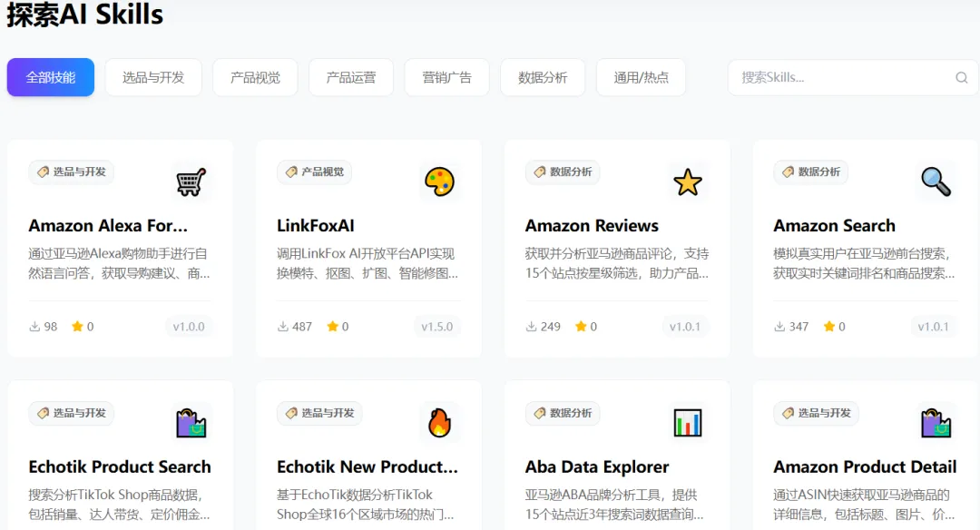The height and width of the screenshot is (530, 980).
Task: Click the download icon on Amazon Alexa card
Action: (34, 326)
